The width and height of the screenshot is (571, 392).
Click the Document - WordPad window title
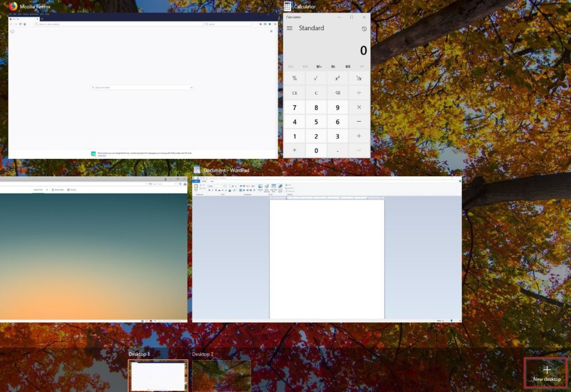[226, 170]
